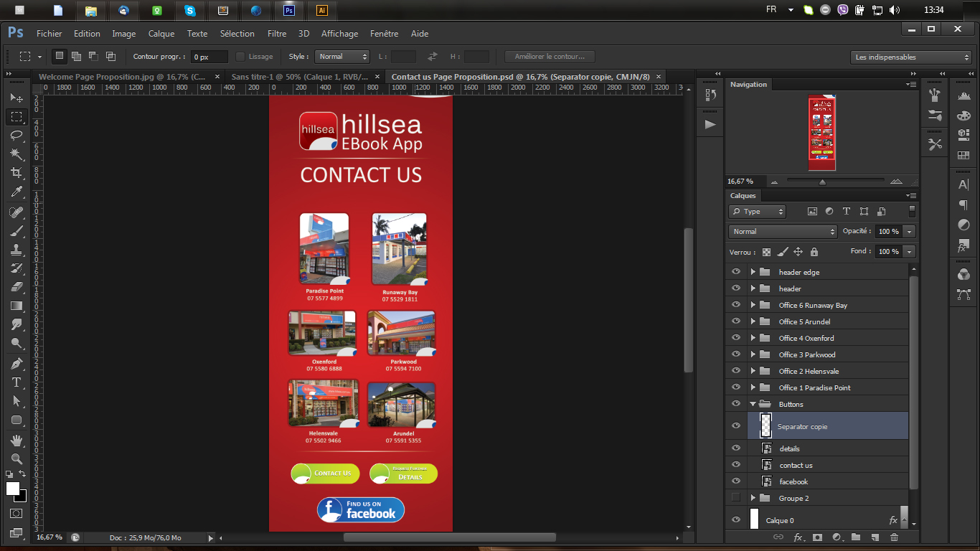This screenshot has width=980, height=551.
Task: Open the Filtre menu
Action: pyautogui.click(x=276, y=34)
